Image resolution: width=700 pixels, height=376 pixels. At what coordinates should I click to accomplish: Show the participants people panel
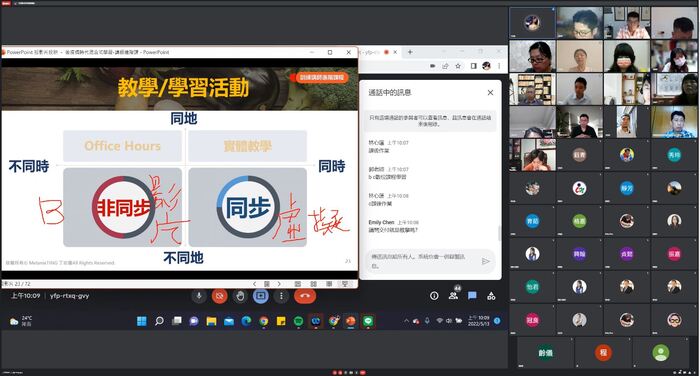pos(453,296)
